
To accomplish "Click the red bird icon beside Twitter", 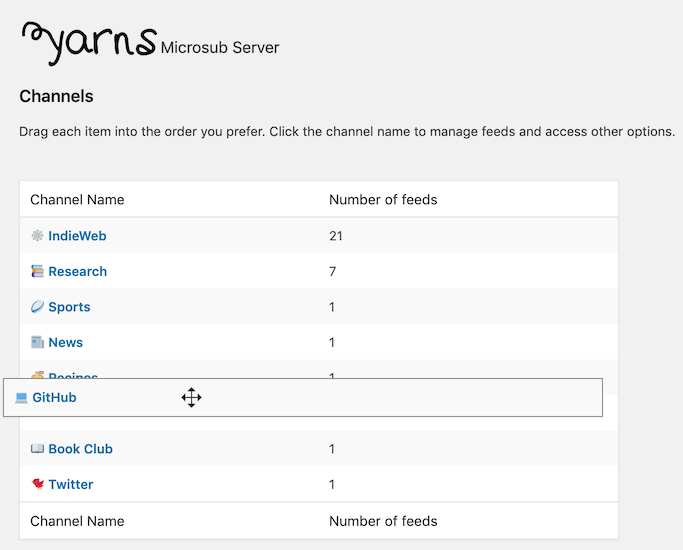I will pyautogui.click(x=38, y=484).
